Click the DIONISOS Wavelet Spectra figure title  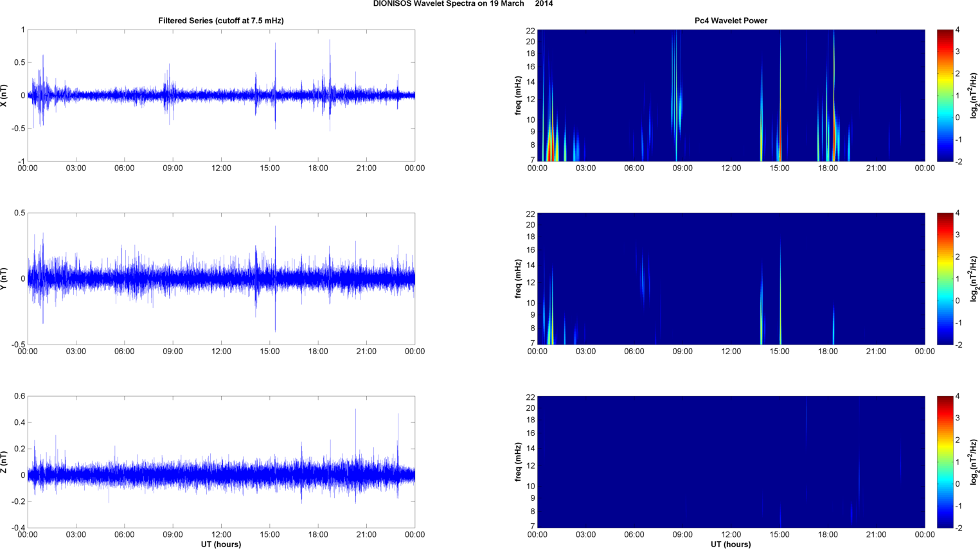pyautogui.click(x=463, y=4)
